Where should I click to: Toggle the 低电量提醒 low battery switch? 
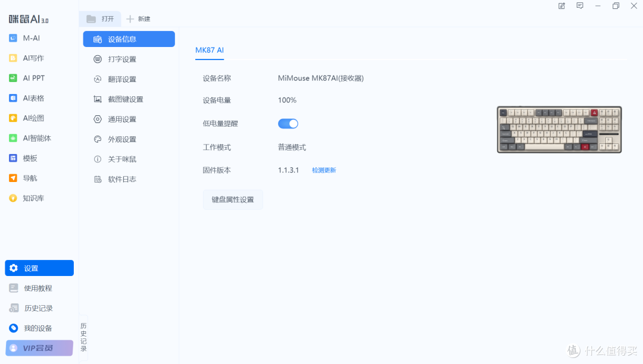tap(288, 124)
